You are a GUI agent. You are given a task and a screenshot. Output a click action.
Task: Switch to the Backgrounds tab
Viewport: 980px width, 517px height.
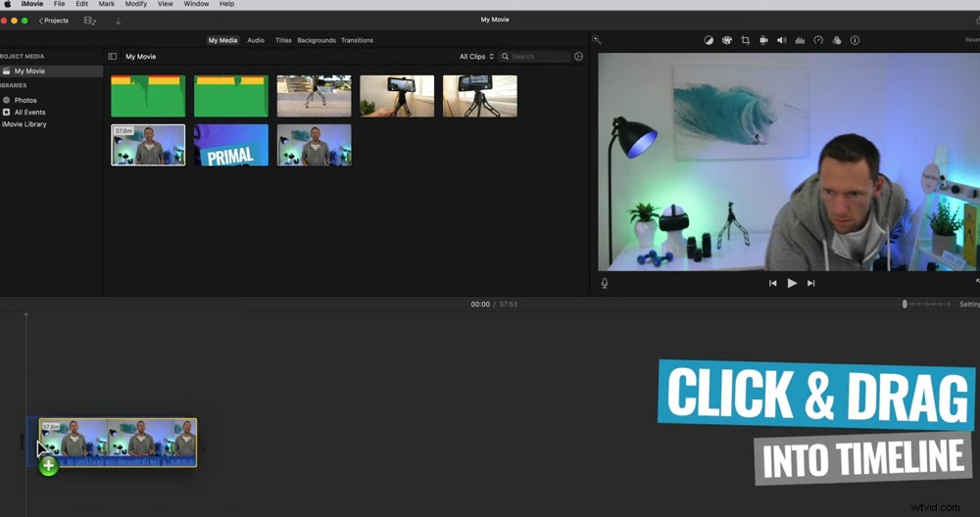317,40
